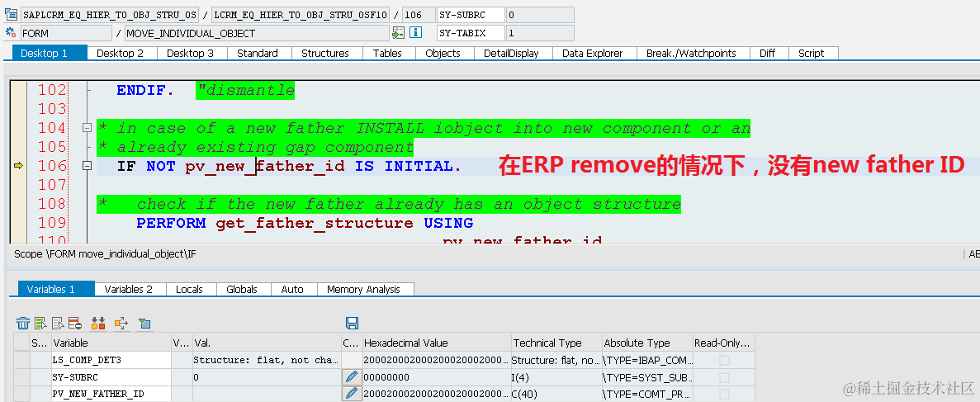Click the orange export arrows icon

121,324
